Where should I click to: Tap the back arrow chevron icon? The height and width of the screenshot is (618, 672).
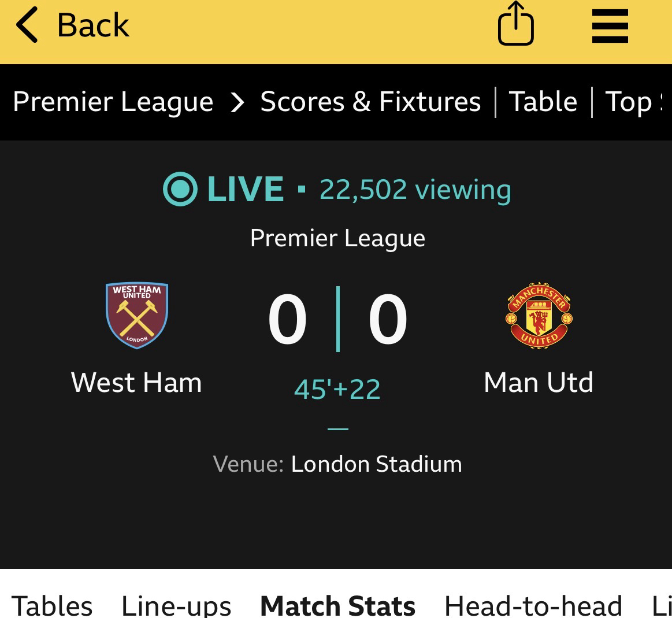tap(27, 25)
